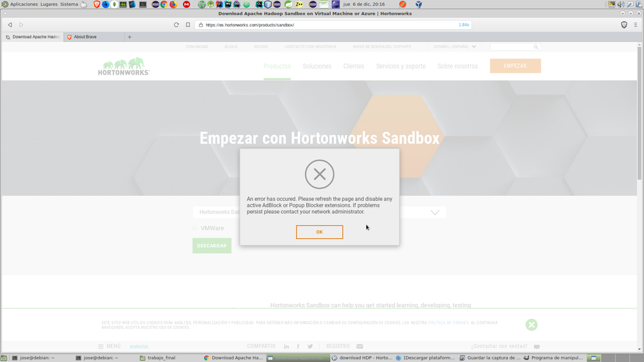Open the Aplicaciones menu
Viewport: 644px width, 362px height.
[24, 4]
